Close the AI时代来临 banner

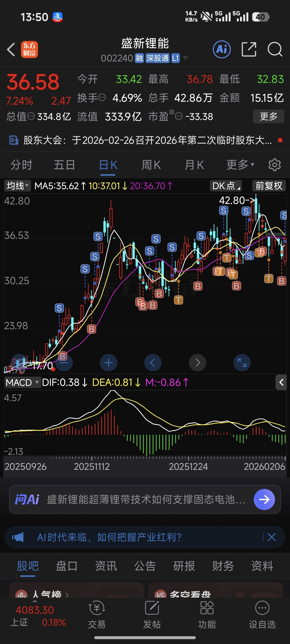pyautogui.click(x=271, y=537)
